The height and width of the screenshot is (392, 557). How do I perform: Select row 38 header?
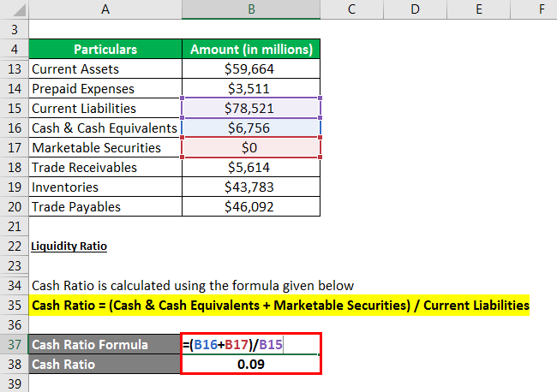(15, 364)
